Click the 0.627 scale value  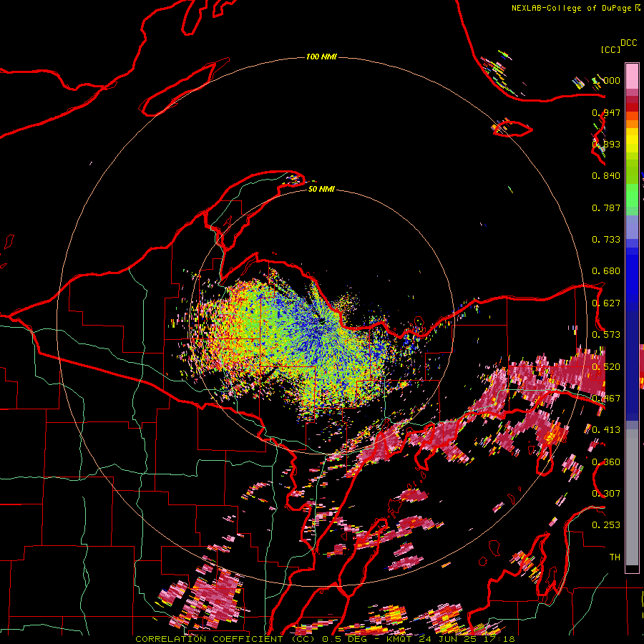click(606, 303)
